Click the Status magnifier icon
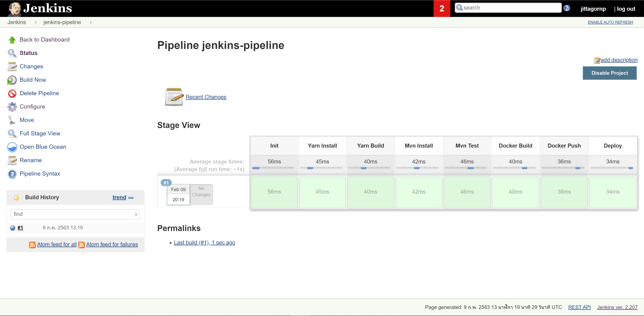This screenshot has width=644, height=316. 12,53
